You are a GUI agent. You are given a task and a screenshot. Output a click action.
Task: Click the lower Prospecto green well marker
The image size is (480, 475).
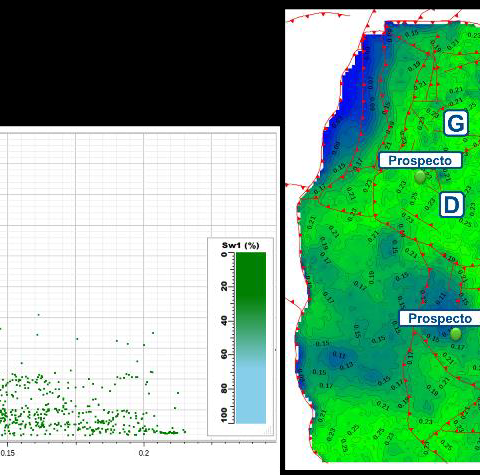point(456,334)
